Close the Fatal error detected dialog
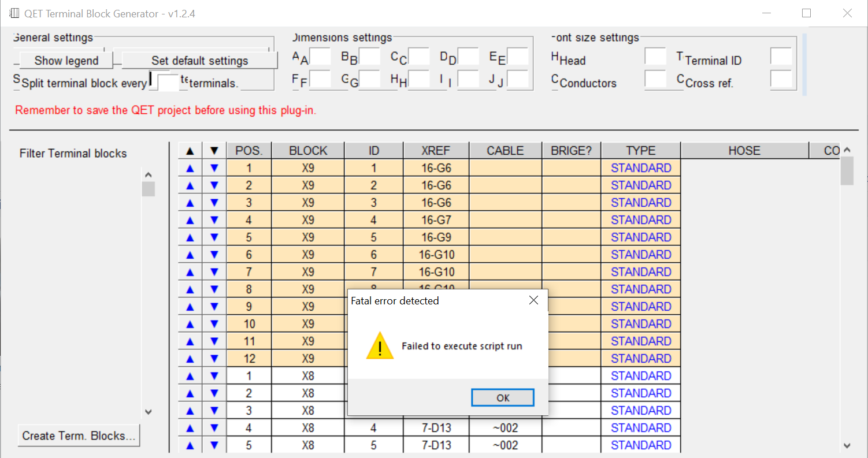Viewport: 868px width, 458px height. click(x=533, y=300)
